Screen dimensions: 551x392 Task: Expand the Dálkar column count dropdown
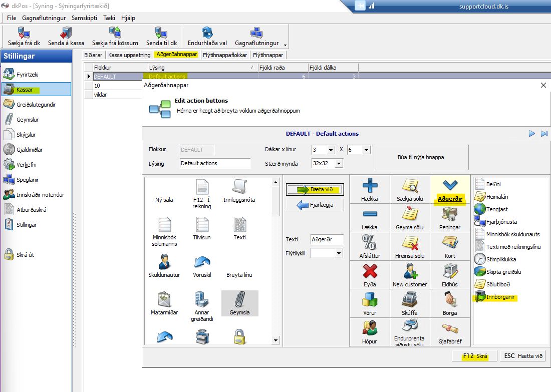330,150
